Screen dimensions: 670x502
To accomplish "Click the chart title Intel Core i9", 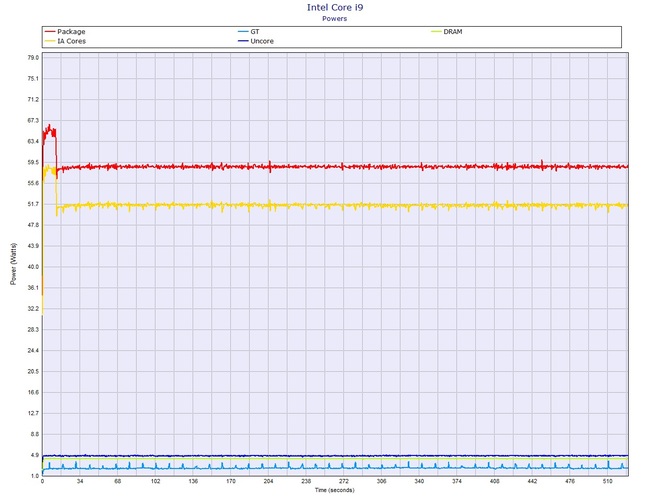I will 335,7.
